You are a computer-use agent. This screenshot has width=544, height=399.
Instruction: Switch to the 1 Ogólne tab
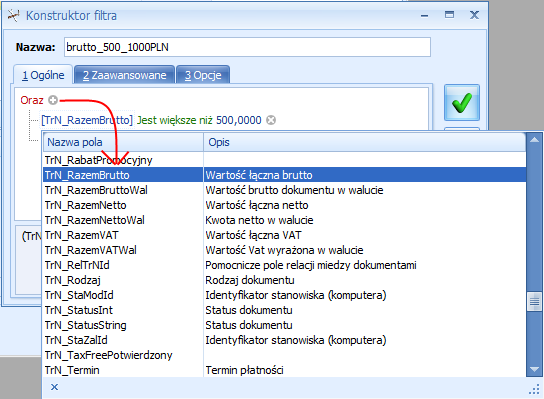coord(43,75)
